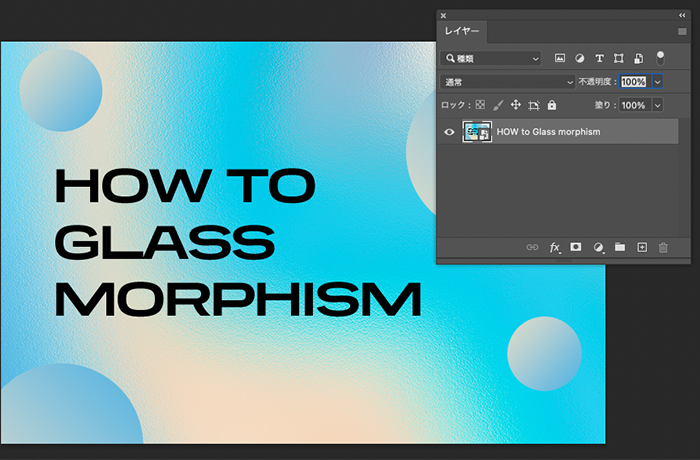Image resolution: width=700 pixels, height=460 pixels.
Task: Create a new layer
Action: click(x=642, y=247)
